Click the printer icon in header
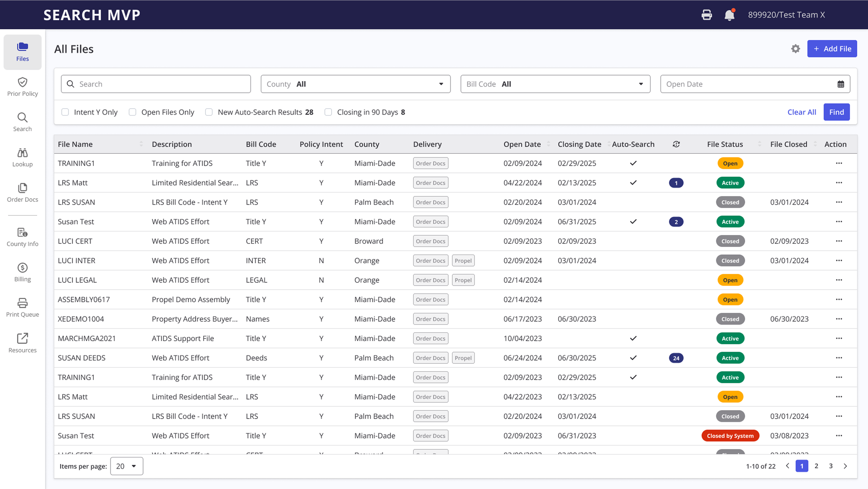Image resolution: width=868 pixels, height=489 pixels. click(707, 15)
